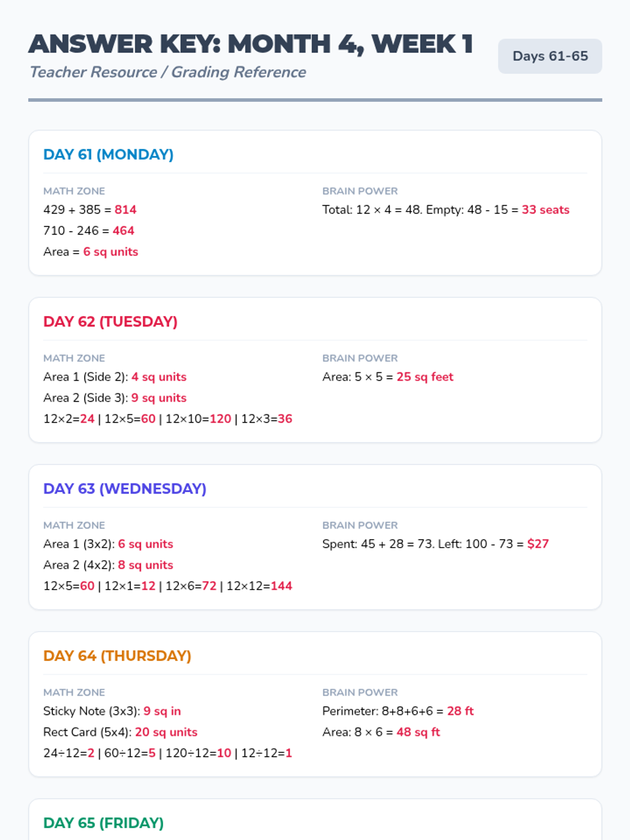Click the $27 answer in Day 63
The image size is (630, 840).
tap(538, 544)
